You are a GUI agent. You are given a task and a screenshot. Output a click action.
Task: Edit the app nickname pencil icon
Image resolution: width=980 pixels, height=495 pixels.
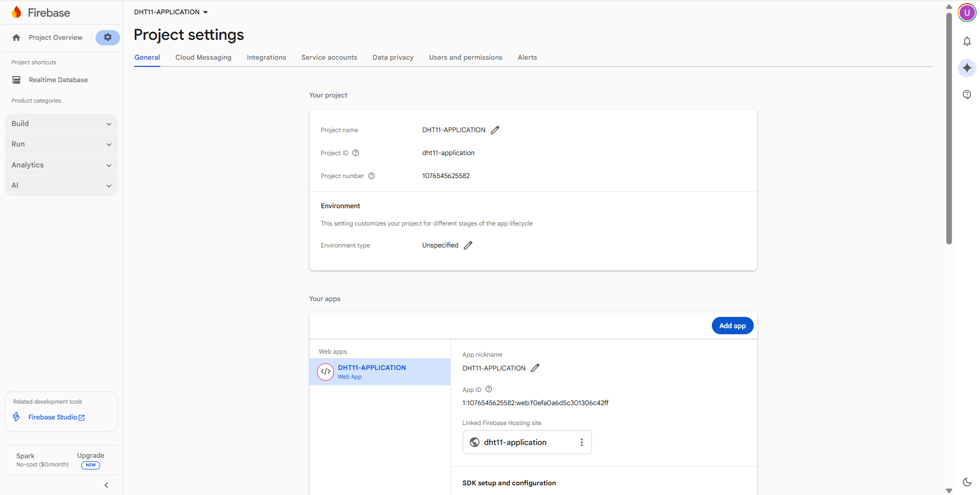pos(535,368)
